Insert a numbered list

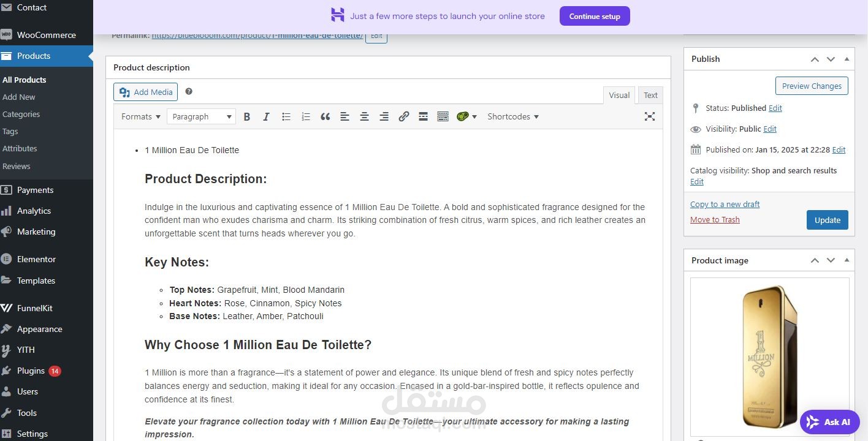coord(305,116)
